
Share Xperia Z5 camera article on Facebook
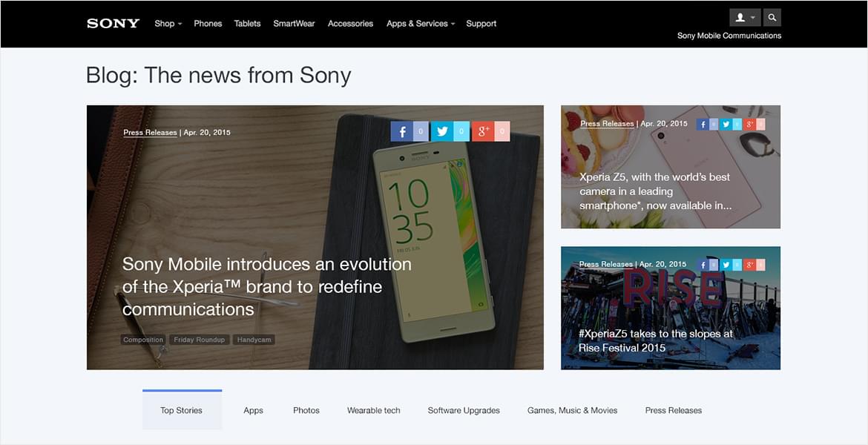tap(703, 125)
